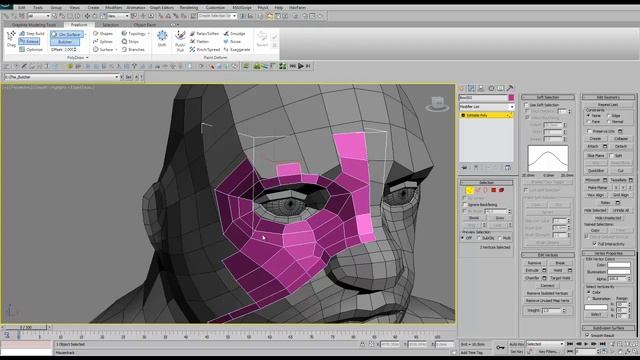Image resolution: width=640 pixels, height=360 pixels.
Task: Choose the Branches tool
Action: 133,49
